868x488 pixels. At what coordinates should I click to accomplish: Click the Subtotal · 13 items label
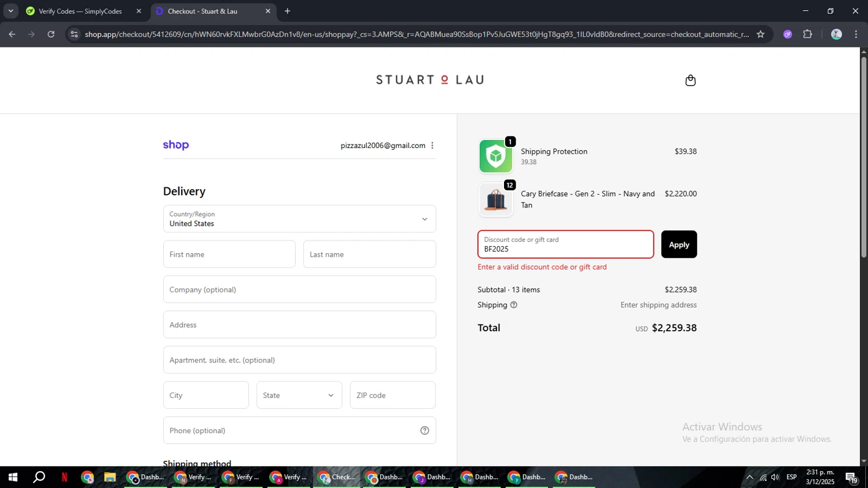pos(509,290)
